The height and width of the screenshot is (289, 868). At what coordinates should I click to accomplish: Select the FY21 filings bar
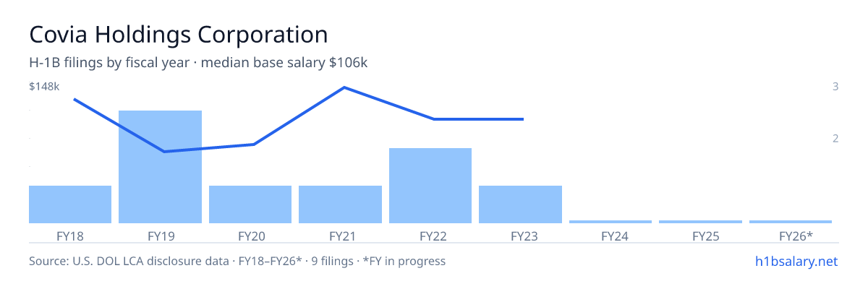pos(340,204)
